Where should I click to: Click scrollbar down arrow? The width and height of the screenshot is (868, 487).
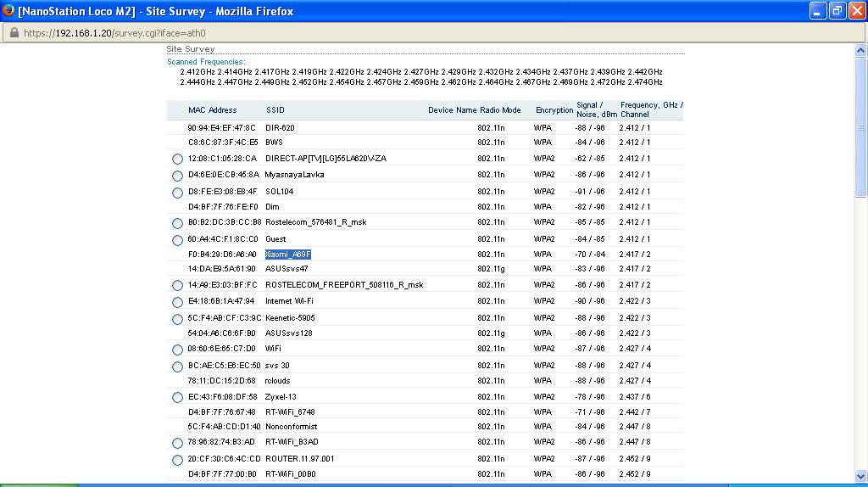coord(860,476)
